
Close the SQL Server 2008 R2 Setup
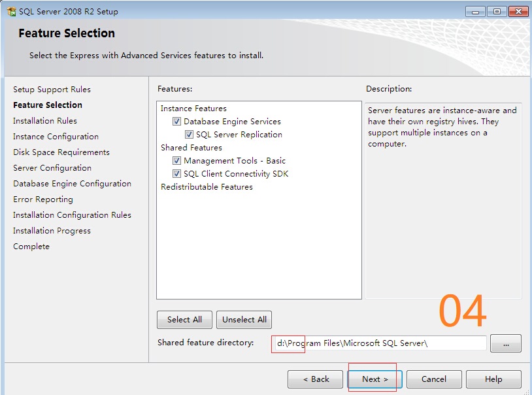[518, 11]
